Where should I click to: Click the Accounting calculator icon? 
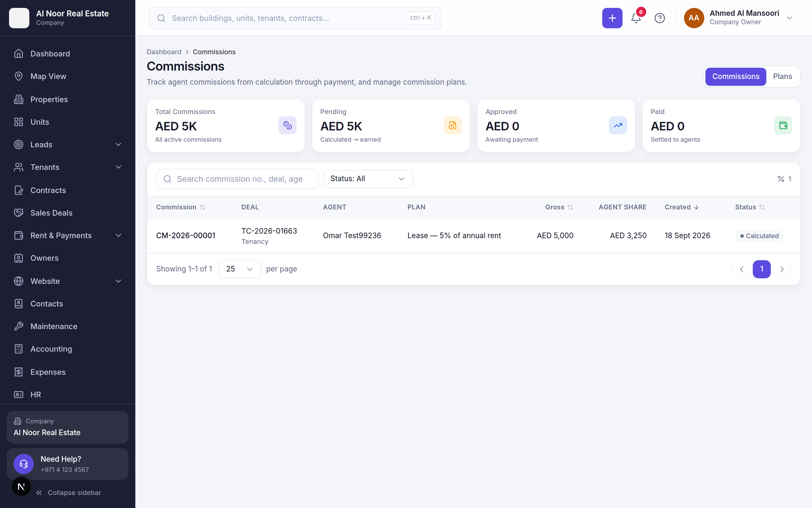[19, 349]
